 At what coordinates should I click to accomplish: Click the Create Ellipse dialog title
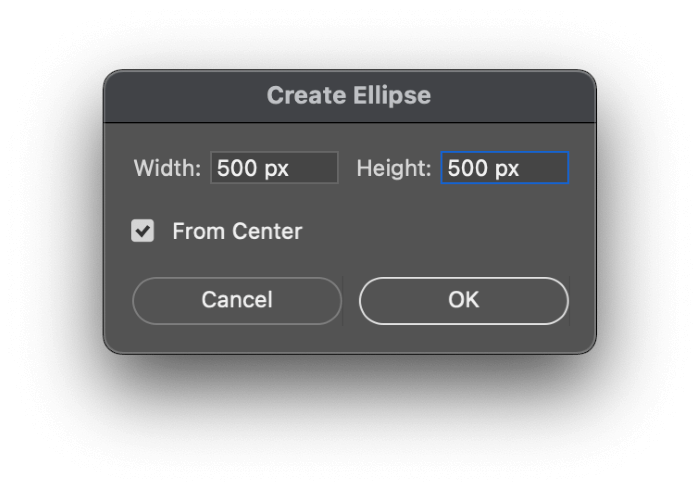(x=349, y=96)
